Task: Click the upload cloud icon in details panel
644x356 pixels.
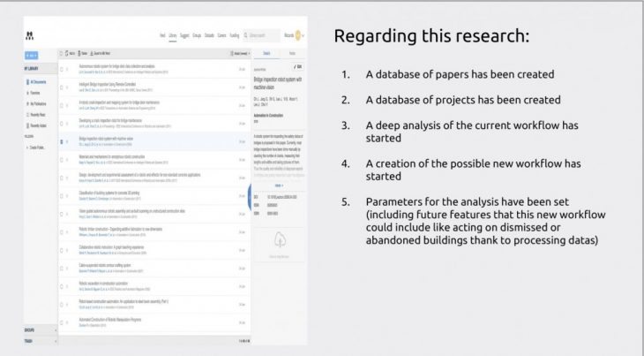Action: (278, 239)
